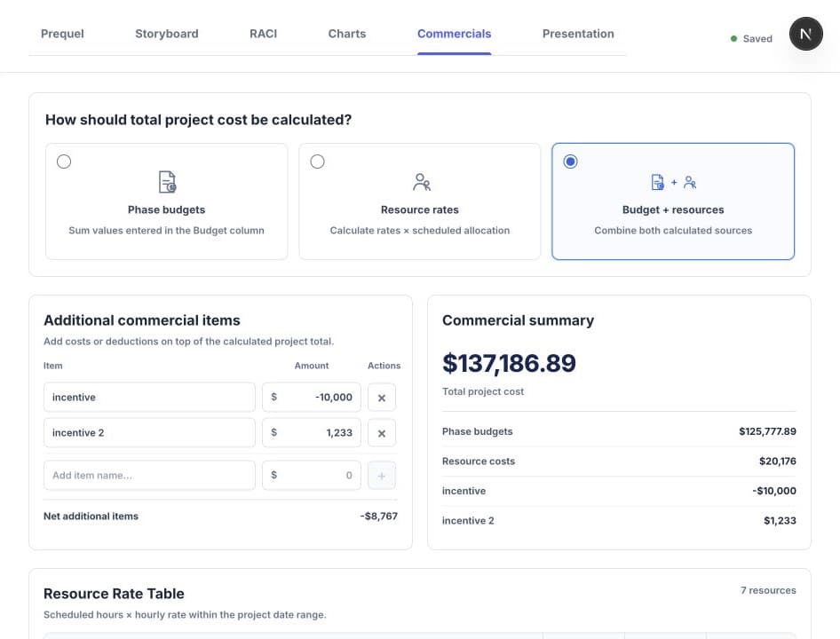Viewport: 840px width, 639px height.
Task: Select the Phase budgets radio button
Action: click(x=64, y=162)
